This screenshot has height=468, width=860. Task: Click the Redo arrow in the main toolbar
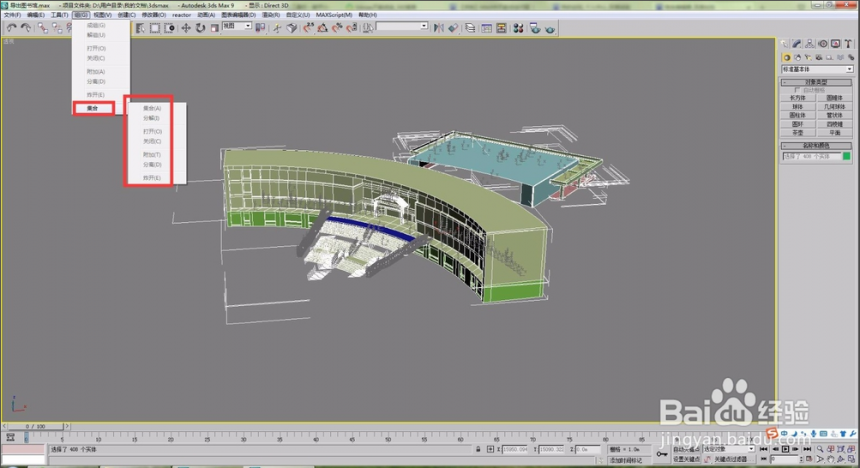coord(25,27)
